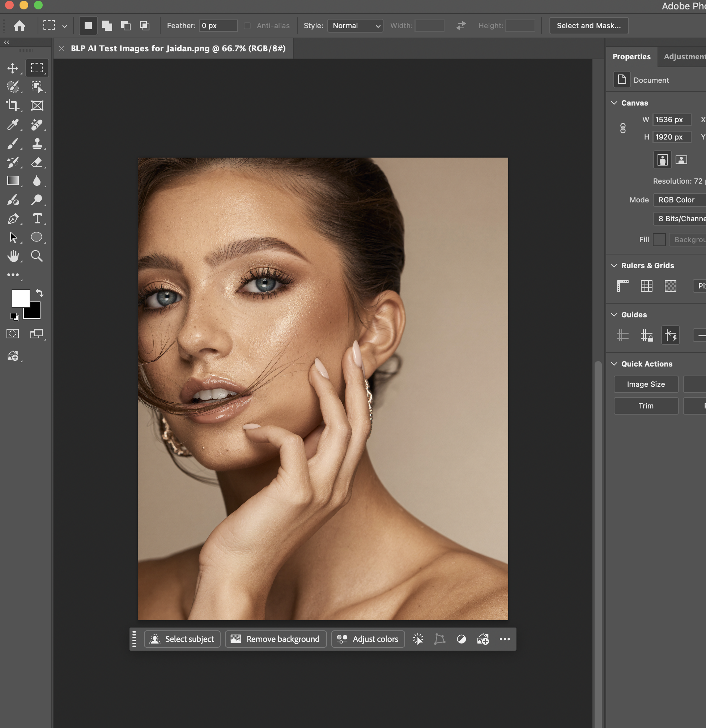Image resolution: width=706 pixels, height=728 pixels.
Task: Click the Select and Mask button
Action: (588, 26)
